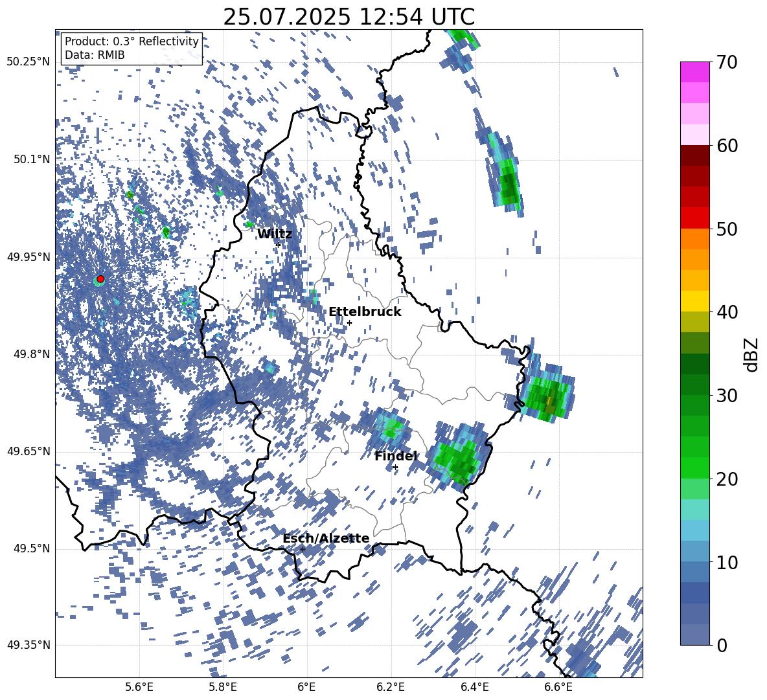Click the Ettelbruck cross location marker
The height and width of the screenshot is (700, 767).
click(349, 322)
